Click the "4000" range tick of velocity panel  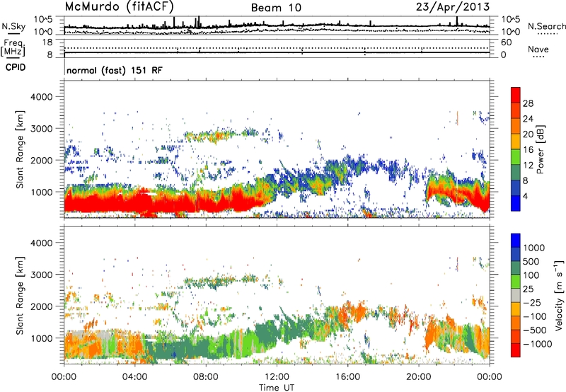41,243
